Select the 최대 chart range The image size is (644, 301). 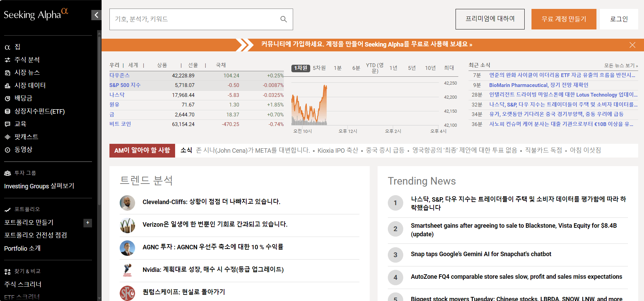click(449, 68)
